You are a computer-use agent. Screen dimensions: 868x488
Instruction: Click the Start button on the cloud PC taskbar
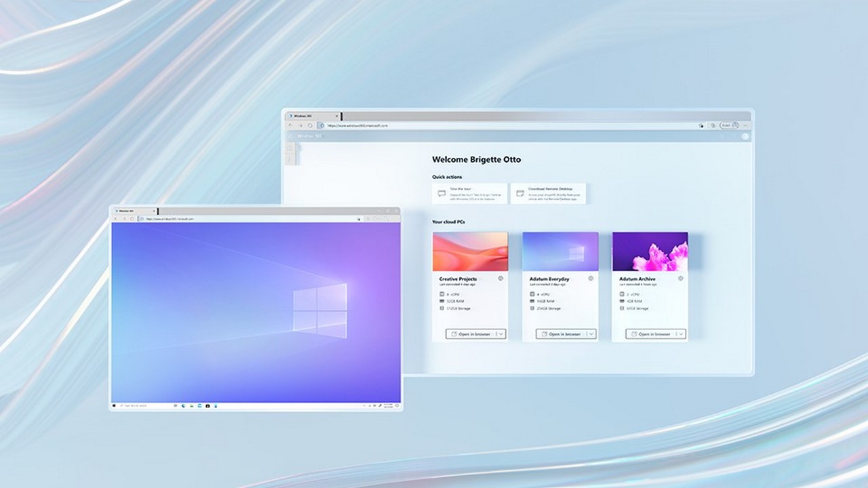tap(115, 405)
